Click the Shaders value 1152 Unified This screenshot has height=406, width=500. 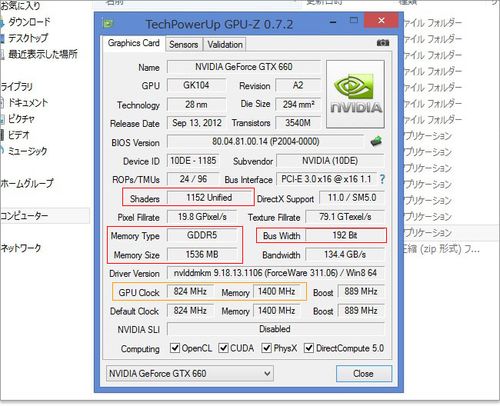(x=209, y=198)
